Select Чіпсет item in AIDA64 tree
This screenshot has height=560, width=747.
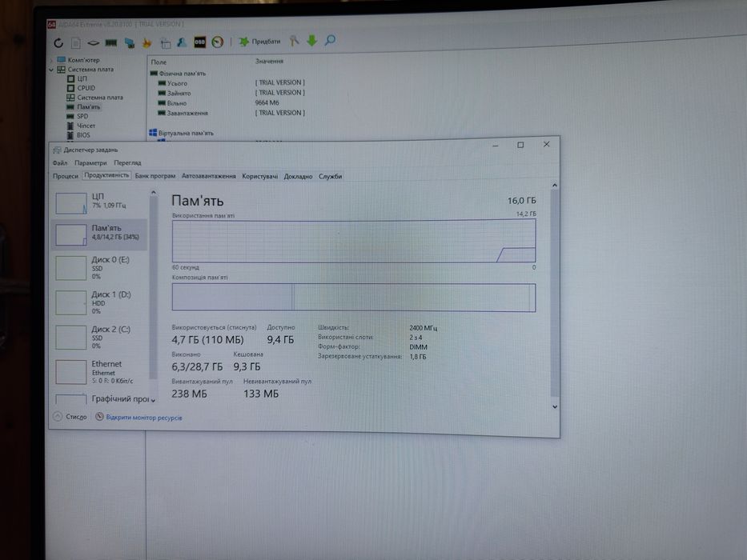click(x=81, y=126)
